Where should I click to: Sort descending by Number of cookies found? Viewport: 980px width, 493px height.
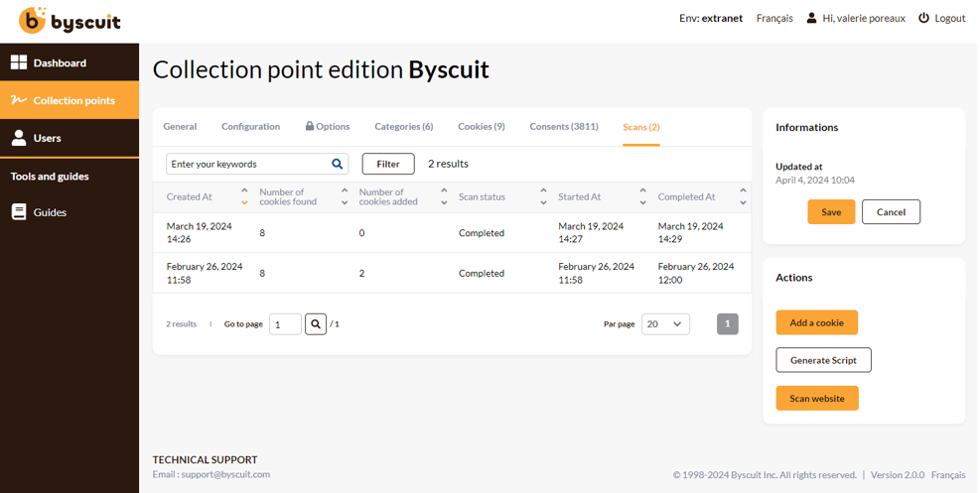coord(345,202)
